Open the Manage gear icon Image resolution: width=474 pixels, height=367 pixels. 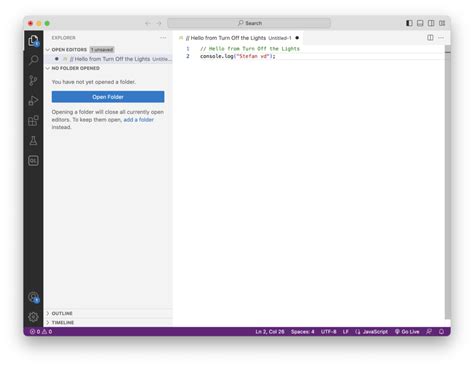click(33, 317)
